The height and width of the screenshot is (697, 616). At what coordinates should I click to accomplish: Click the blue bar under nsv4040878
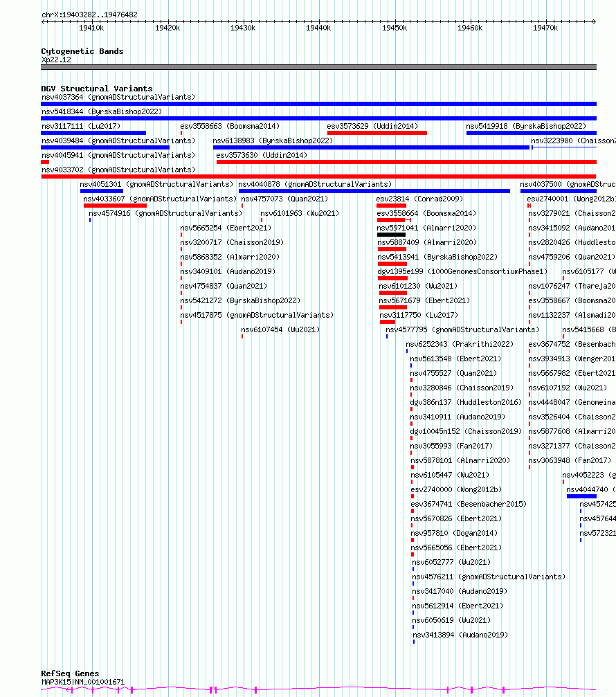point(374,191)
